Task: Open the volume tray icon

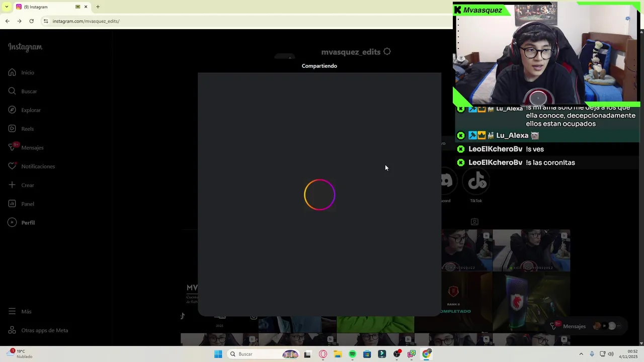Action: point(611,354)
